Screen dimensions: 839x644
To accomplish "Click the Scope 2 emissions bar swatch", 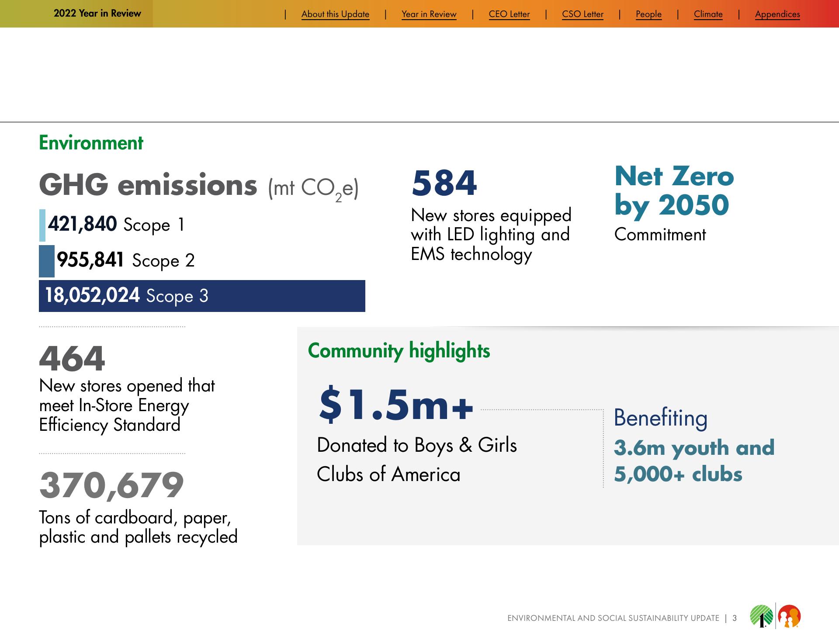I will click(46, 261).
